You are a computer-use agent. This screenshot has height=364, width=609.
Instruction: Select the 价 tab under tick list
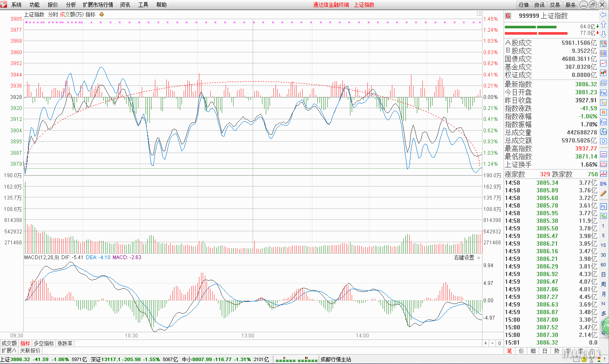(x=521, y=351)
